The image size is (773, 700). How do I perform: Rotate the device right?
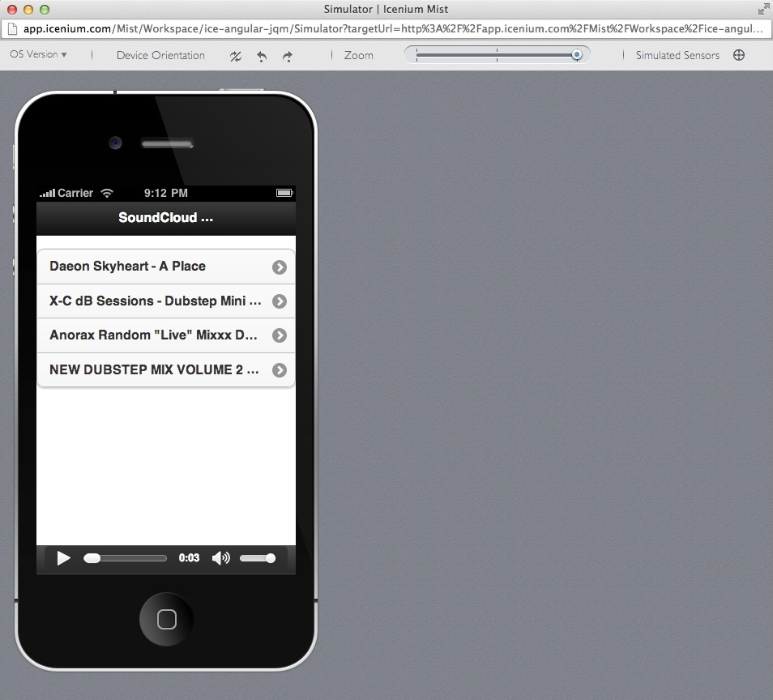click(x=288, y=56)
